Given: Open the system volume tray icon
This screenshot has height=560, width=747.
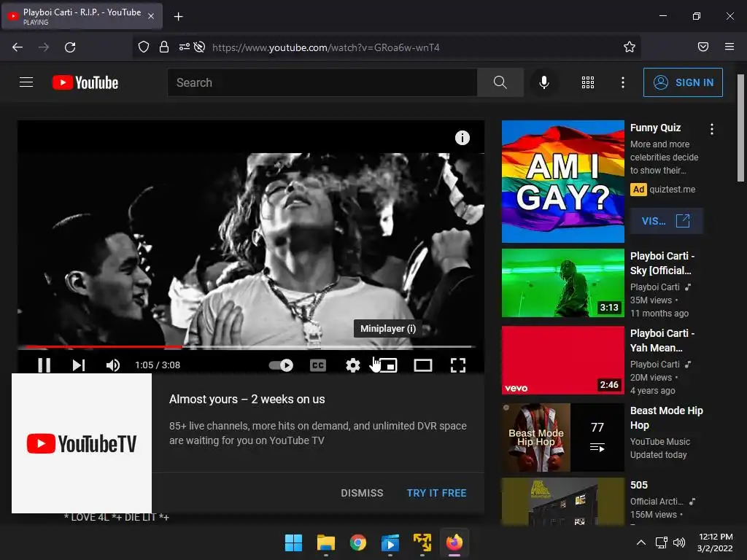Looking at the screenshot, I should pyautogui.click(x=679, y=542).
